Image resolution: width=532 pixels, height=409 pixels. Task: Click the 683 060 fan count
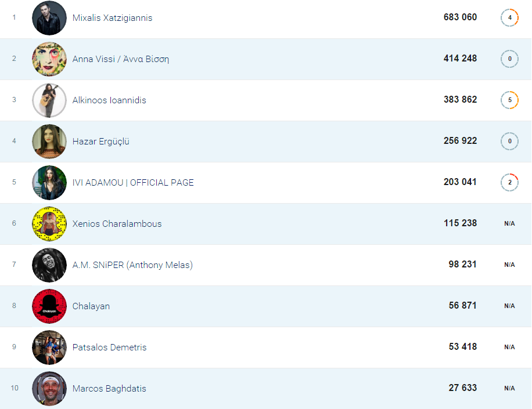pyautogui.click(x=460, y=17)
